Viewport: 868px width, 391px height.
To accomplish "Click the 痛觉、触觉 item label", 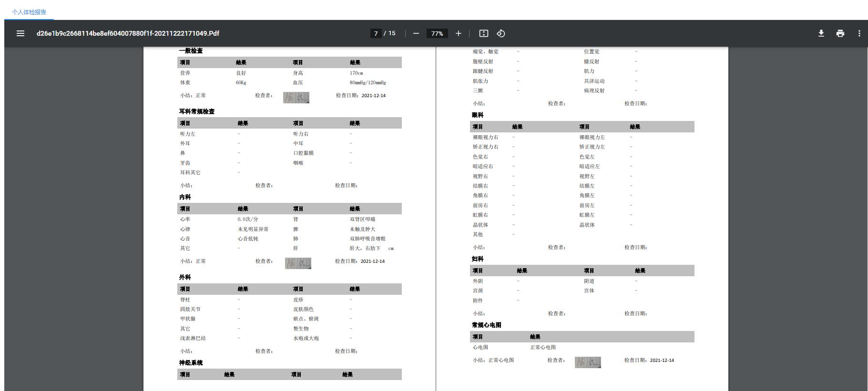I will pos(486,51).
